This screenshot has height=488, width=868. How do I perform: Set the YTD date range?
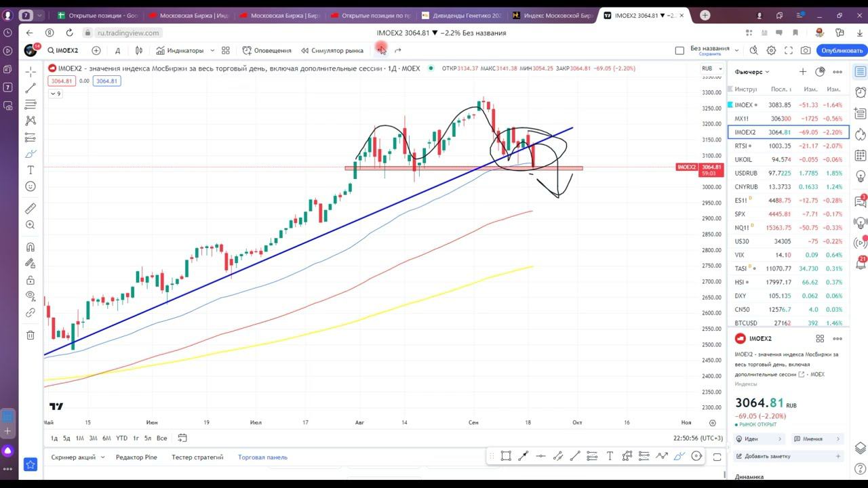click(121, 438)
